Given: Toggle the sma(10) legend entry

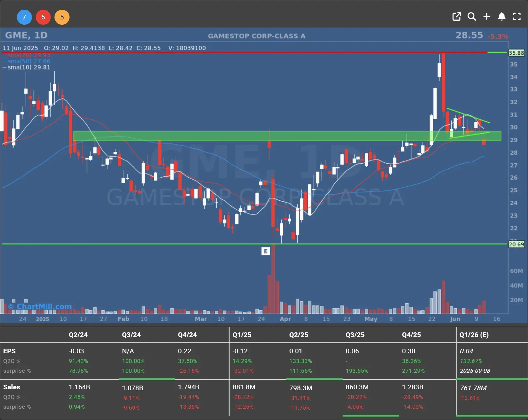Looking at the screenshot, I should pos(29,67).
